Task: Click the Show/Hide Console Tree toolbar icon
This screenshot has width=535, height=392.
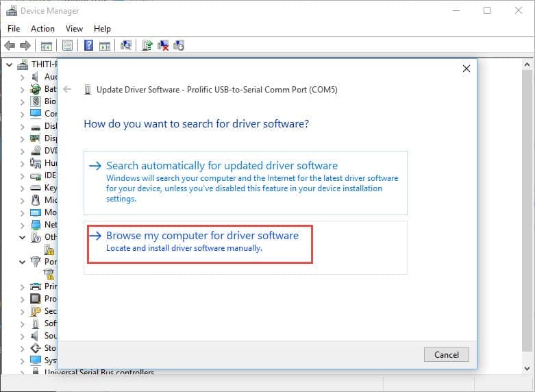Action: click(46, 46)
